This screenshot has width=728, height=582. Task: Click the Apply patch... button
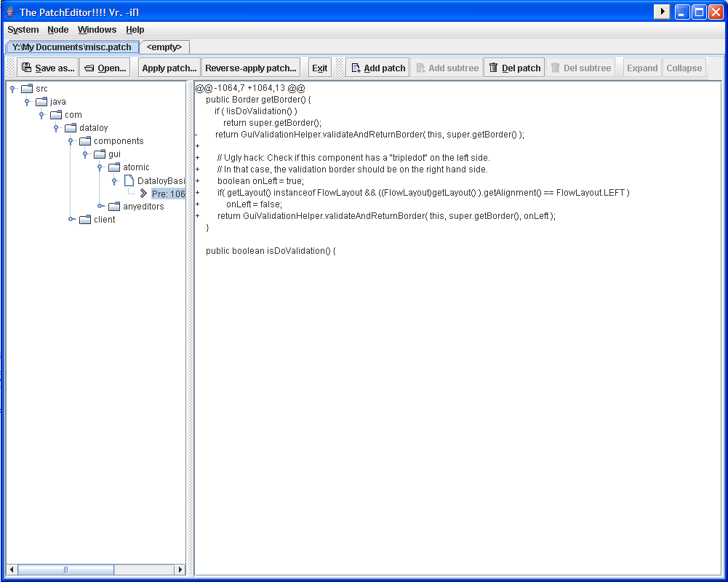(169, 68)
